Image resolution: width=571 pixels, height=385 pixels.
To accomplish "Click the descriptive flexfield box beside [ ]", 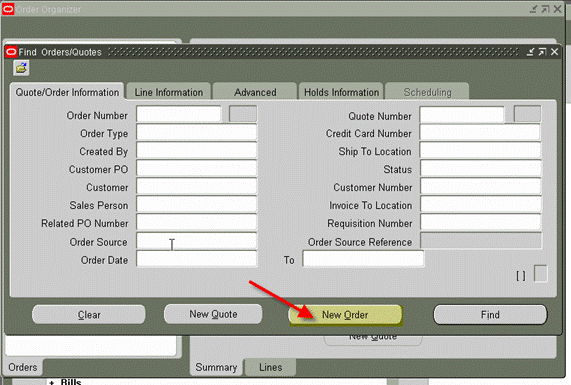I will pyautogui.click(x=540, y=274).
